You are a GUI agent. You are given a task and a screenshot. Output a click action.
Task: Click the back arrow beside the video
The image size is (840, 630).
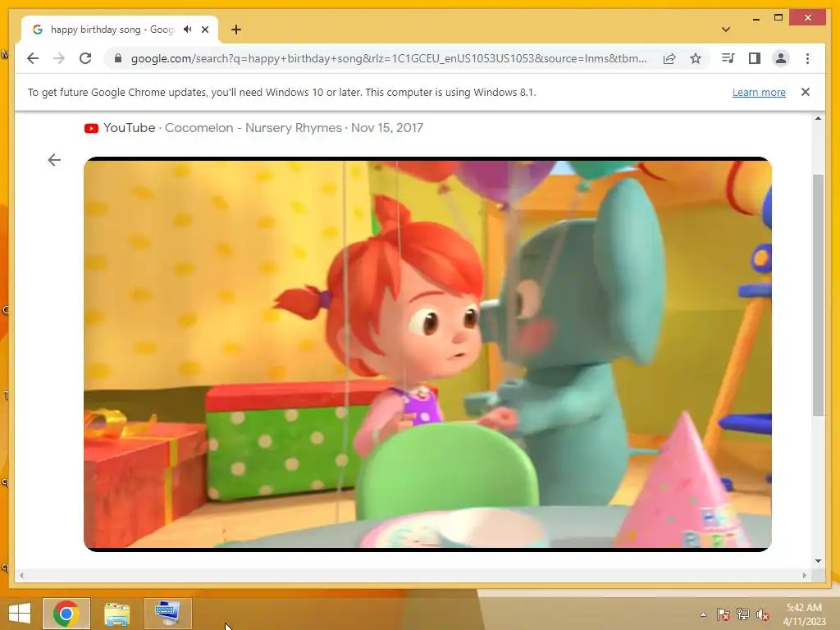[54, 160]
